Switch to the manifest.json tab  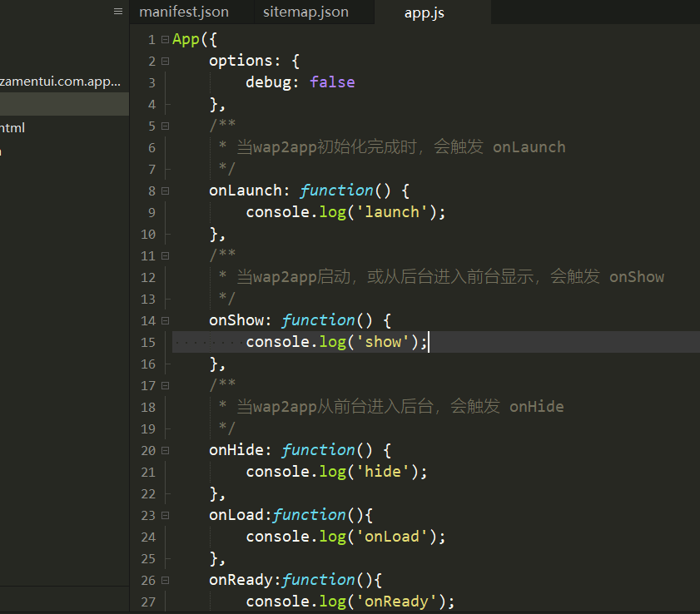183,12
